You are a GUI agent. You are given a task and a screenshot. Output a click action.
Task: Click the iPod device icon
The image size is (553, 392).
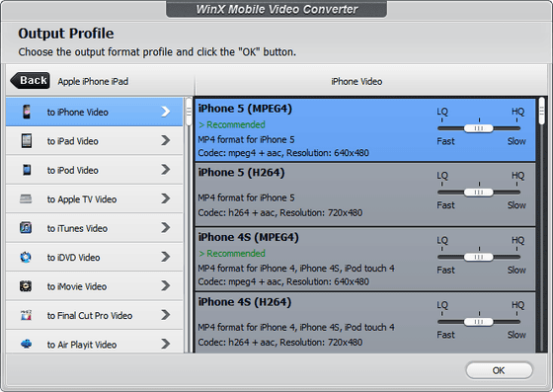pyautogui.click(x=27, y=170)
